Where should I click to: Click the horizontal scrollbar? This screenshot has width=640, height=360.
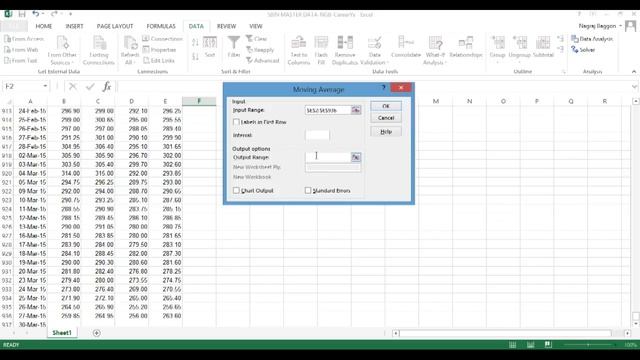pyautogui.click(x=505, y=333)
